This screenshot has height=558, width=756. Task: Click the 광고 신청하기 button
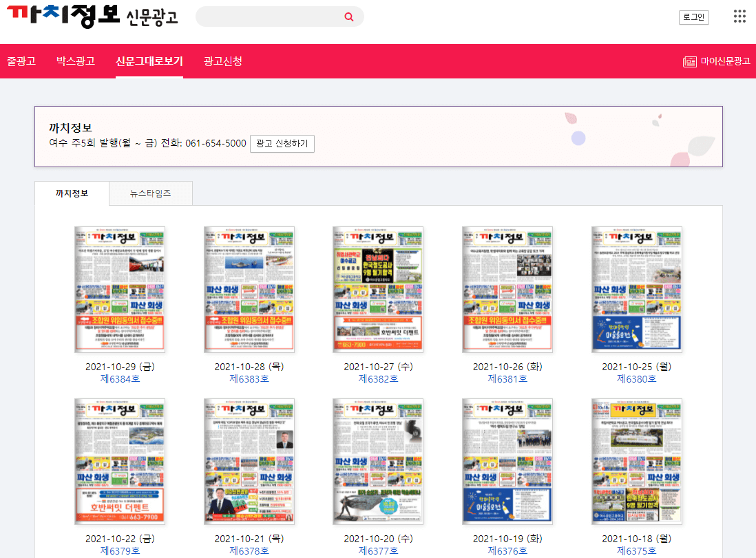[x=282, y=144]
